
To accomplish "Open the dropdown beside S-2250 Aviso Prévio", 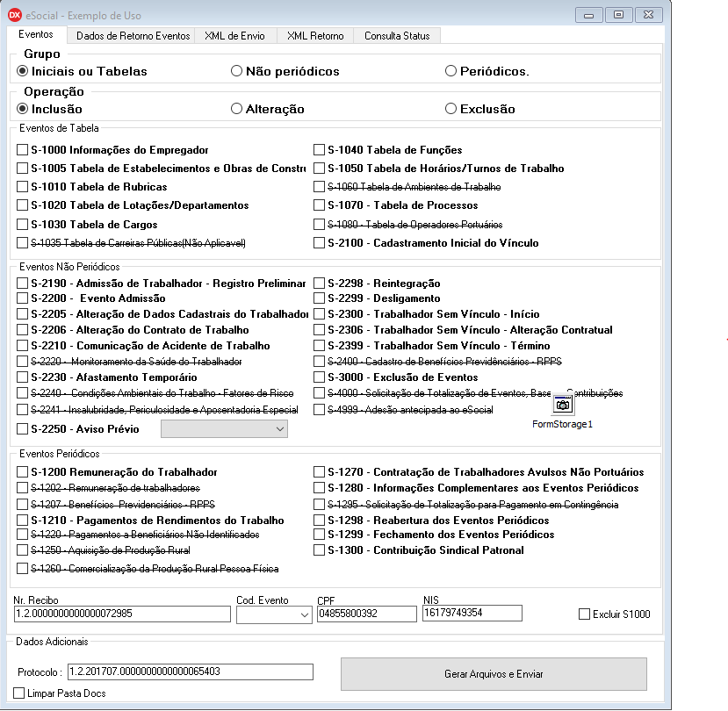I will (279, 429).
